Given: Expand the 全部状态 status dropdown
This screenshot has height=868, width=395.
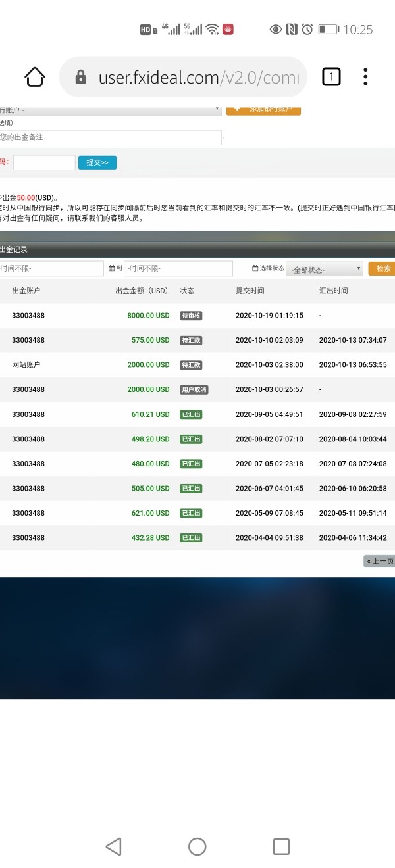Looking at the screenshot, I should tap(325, 269).
